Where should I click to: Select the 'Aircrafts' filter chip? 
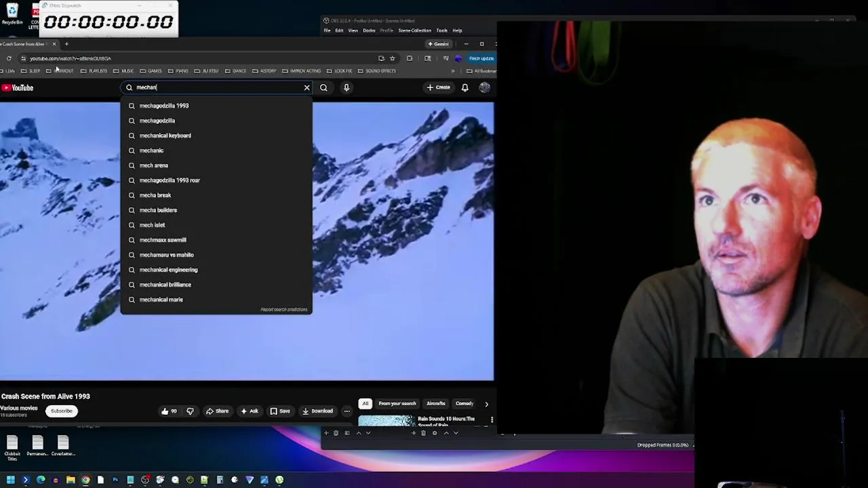tap(436, 403)
